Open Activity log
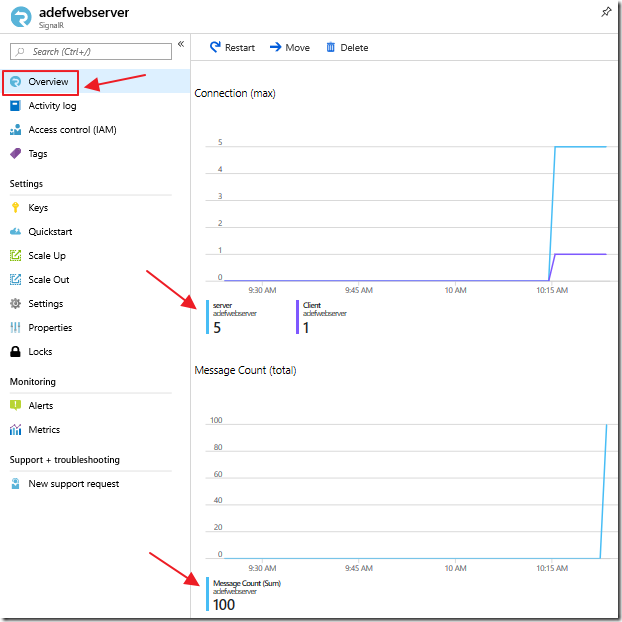The height and width of the screenshot is (622, 622). click(52, 106)
